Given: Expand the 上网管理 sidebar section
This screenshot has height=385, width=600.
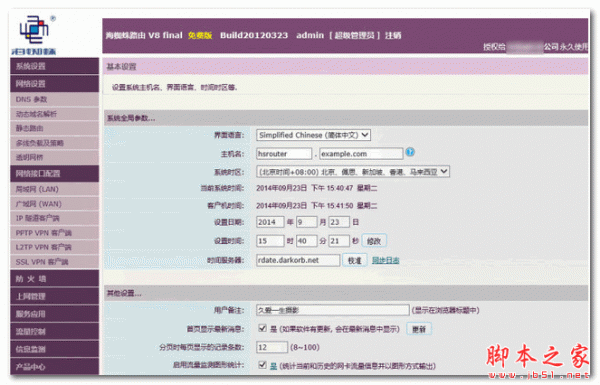Looking at the screenshot, I should [54, 296].
